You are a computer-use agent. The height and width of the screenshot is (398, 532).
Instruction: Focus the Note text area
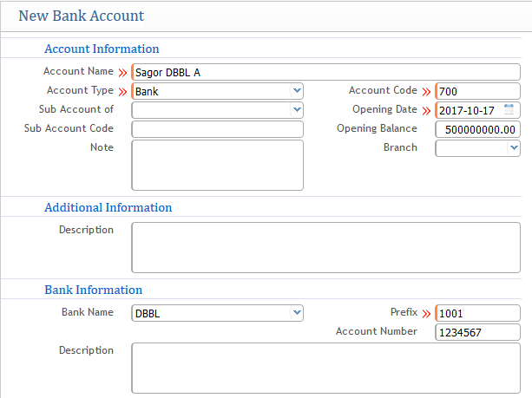pyautogui.click(x=217, y=165)
